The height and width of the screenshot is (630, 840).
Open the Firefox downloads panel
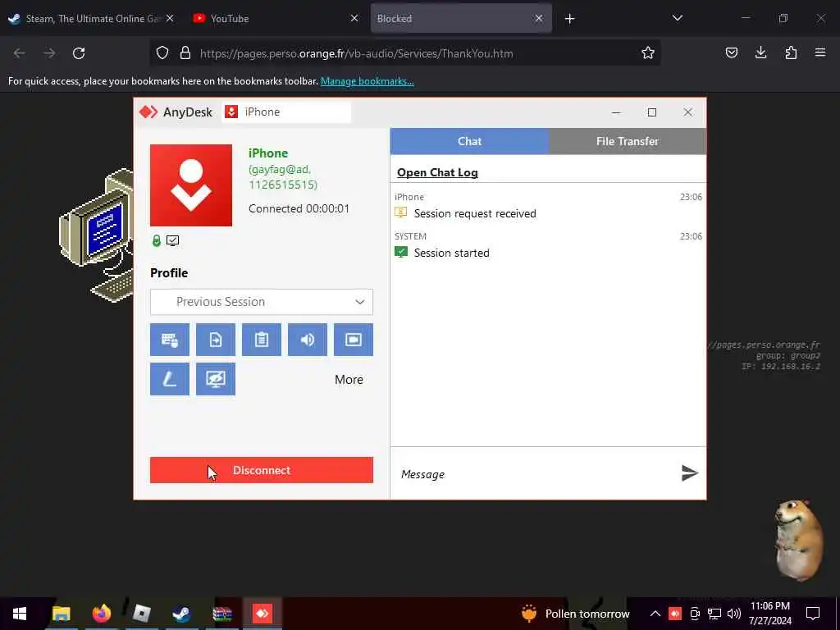point(760,52)
